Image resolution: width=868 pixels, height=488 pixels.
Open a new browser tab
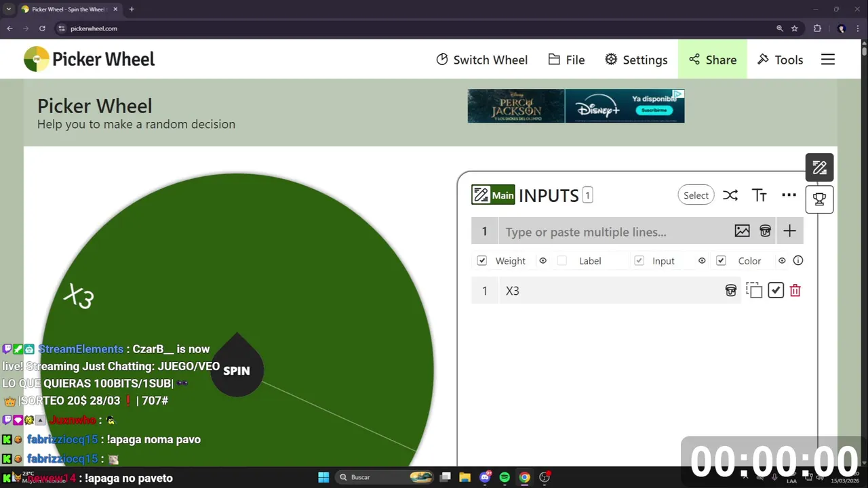pyautogui.click(x=132, y=9)
